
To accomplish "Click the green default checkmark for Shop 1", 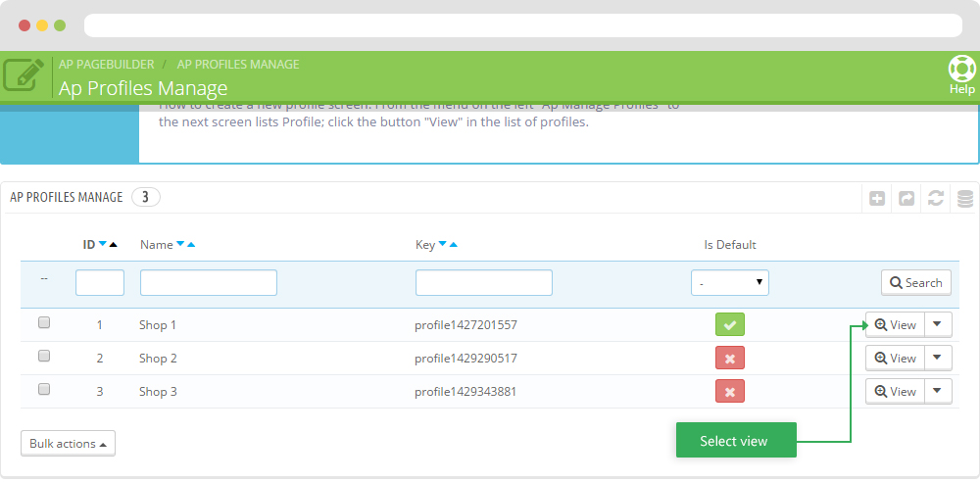I will (729, 324).
